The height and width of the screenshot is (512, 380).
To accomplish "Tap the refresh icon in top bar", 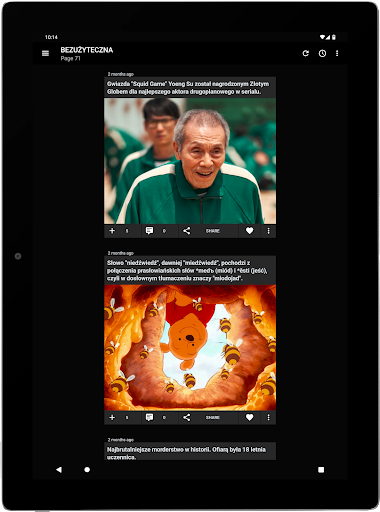I will 306,53.
